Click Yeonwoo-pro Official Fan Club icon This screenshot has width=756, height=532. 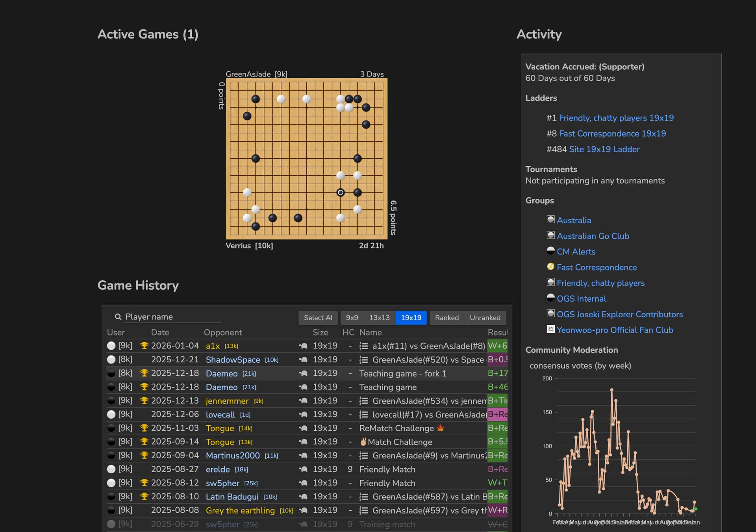coord(550,329)
